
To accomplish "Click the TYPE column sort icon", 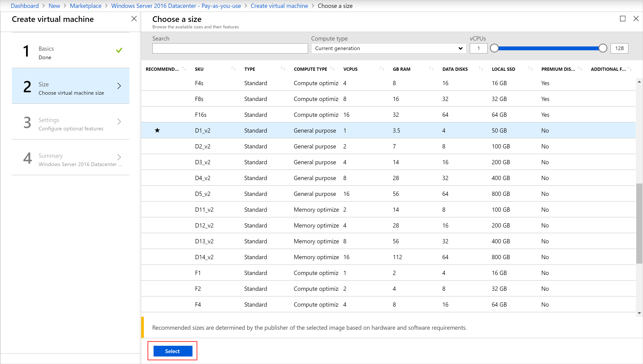I will coord(281,69).
